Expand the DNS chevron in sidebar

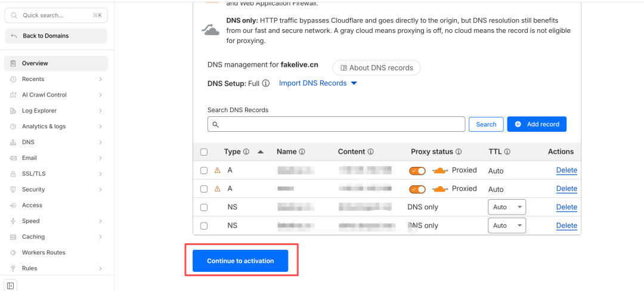point(100,143)
